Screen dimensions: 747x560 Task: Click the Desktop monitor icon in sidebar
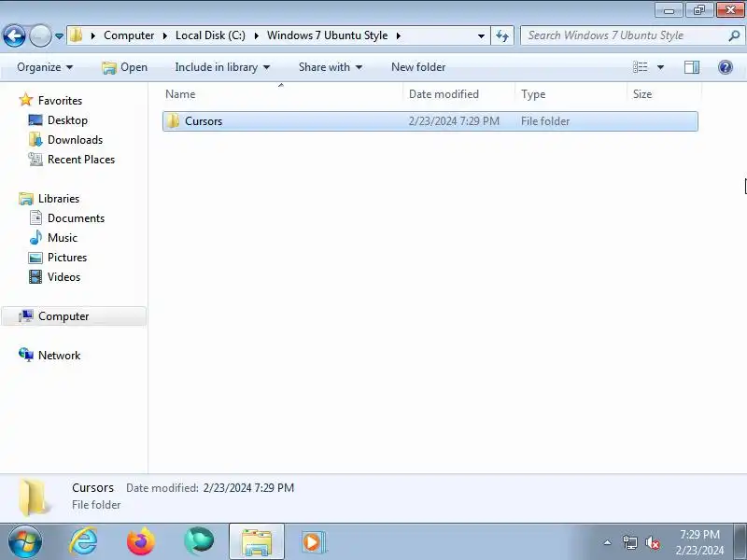(x=35, y=120)
